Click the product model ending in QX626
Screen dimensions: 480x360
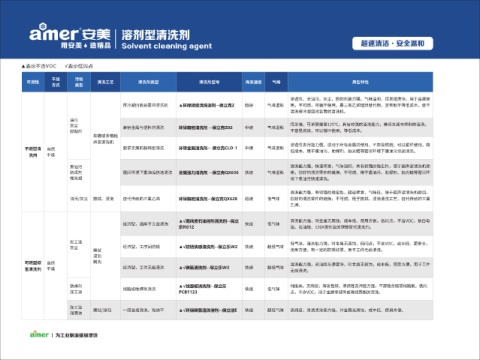208,199
